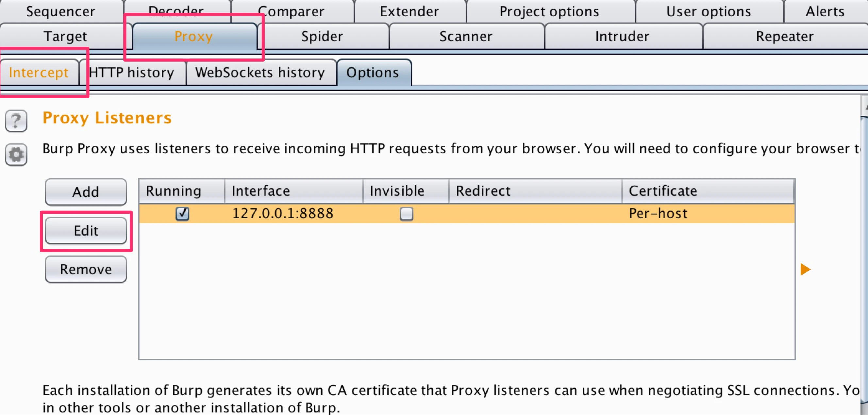Switch to the Alerts tab

tap(825, 11)
